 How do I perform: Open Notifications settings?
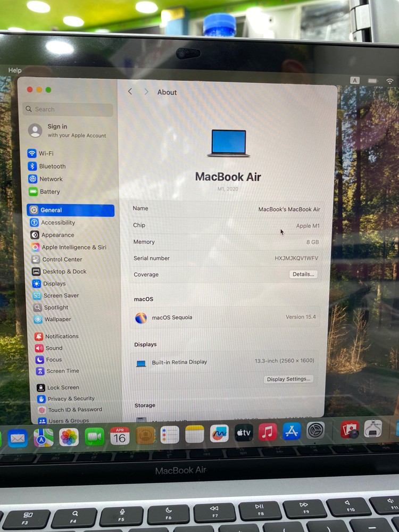coord(57,336)
